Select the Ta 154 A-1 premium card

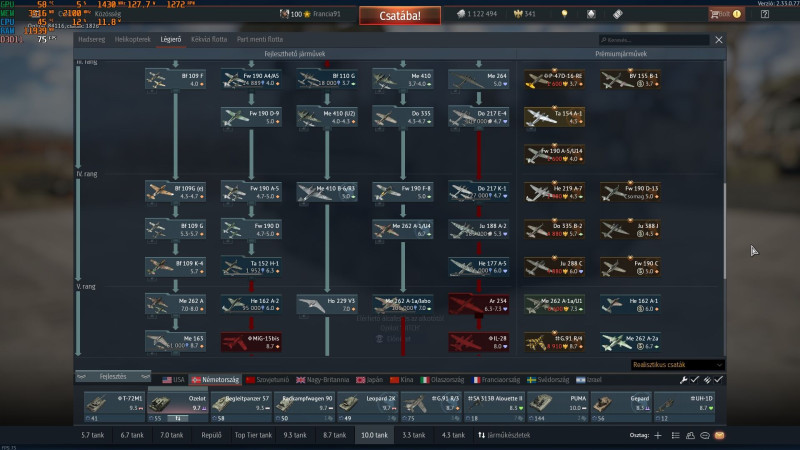tap(554, 117)
